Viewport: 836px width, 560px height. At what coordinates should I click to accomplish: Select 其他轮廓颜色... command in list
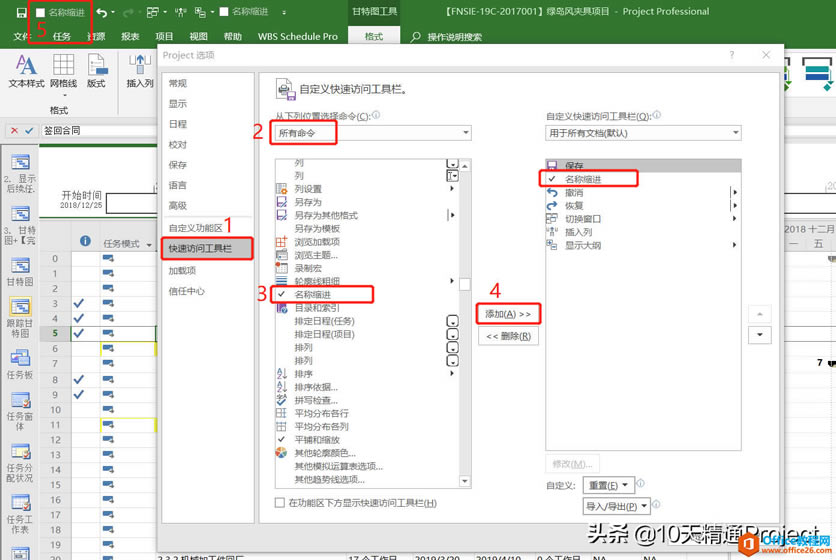(x=325, y=453)
